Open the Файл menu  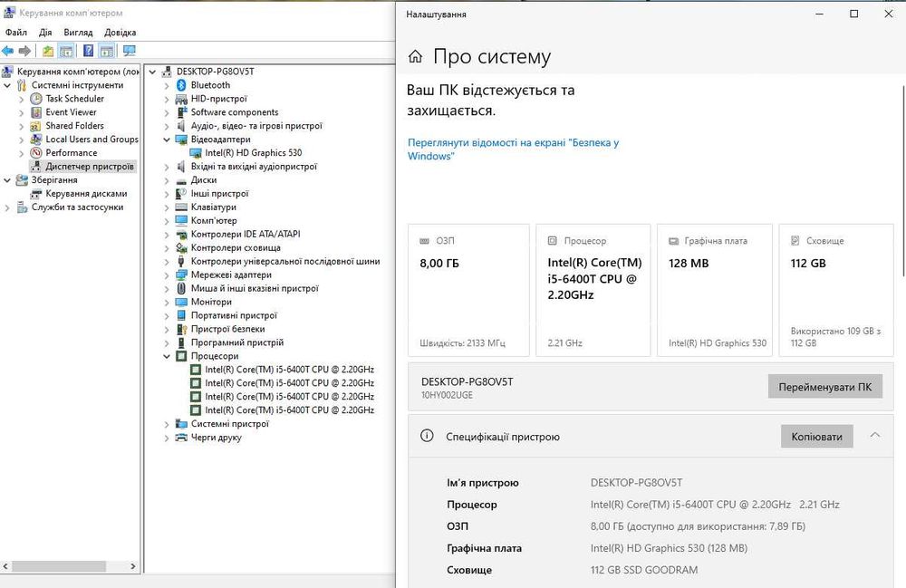(x=16, y=33)
